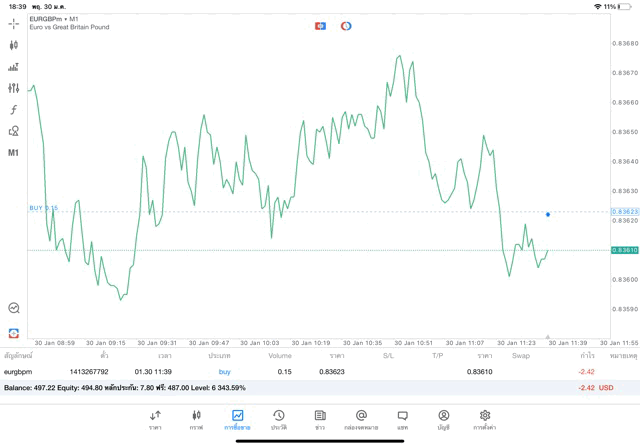
Task: Open the กล่องจดหมาย mailbox tab
Action: coord(361,419)
